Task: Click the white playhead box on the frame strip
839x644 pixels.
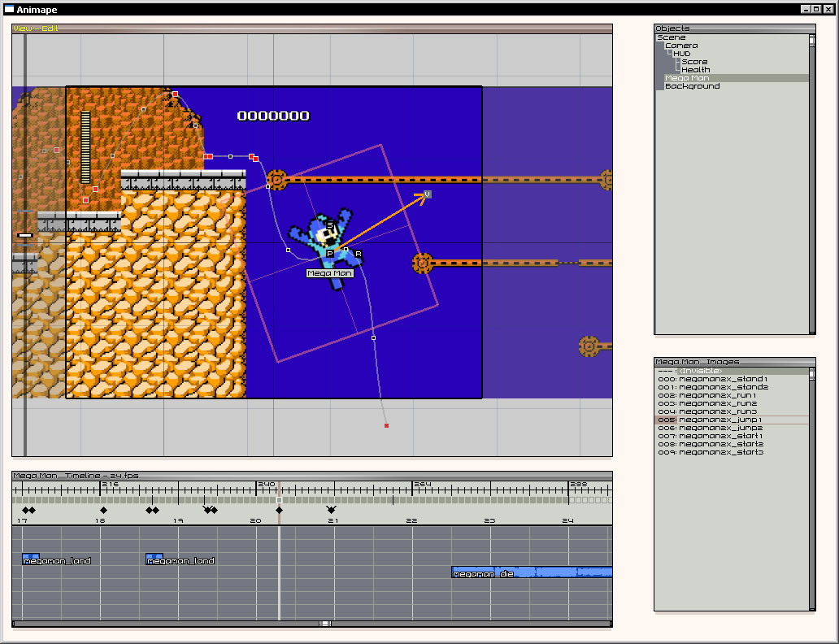Action: click(x=280, y=500)
